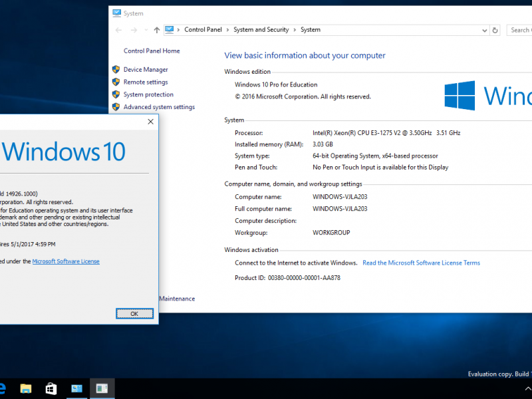Image resolution: width=532 pixels, height=399 pixels.
Task: Go to Control Panel Home
Action: tap(152, 51)
